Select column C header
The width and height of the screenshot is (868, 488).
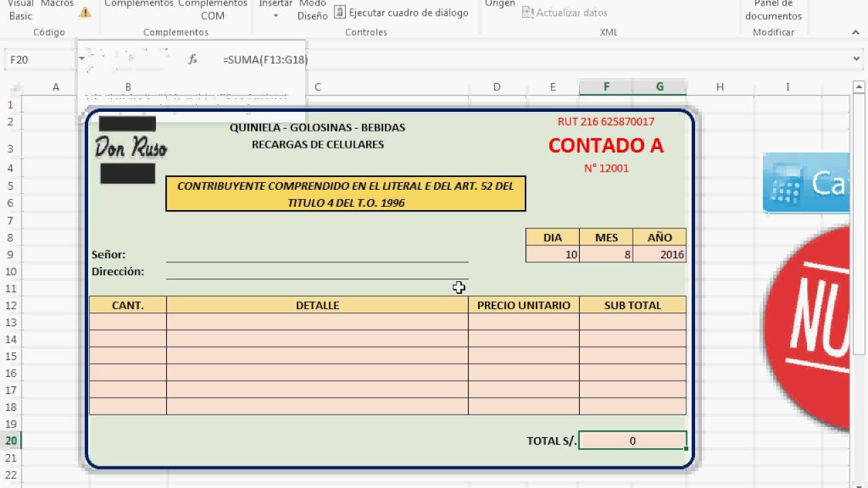(x=317, y=87)
